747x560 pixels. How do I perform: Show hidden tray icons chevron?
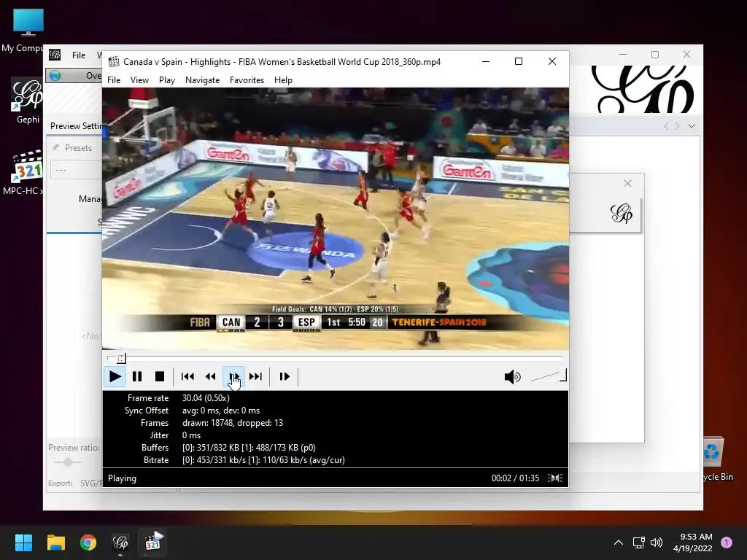(x=619, y=542)
